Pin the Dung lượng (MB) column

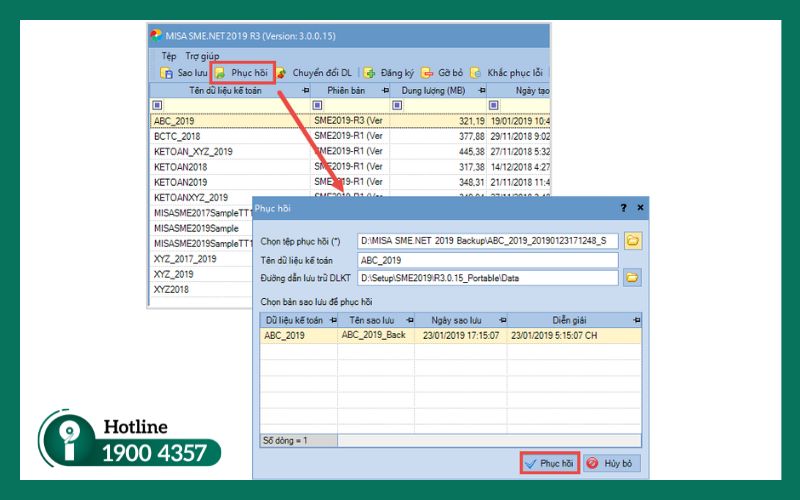(482, 91)
